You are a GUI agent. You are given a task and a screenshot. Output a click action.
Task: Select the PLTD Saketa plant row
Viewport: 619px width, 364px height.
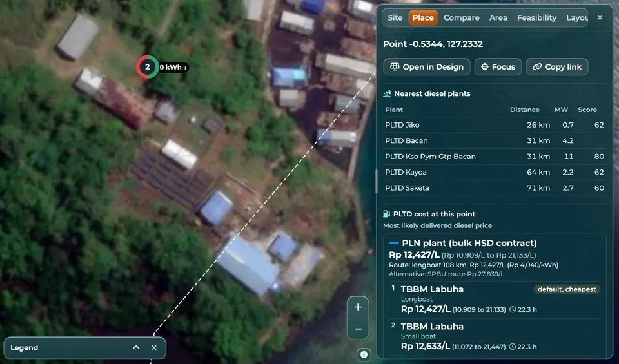[495, 188]
